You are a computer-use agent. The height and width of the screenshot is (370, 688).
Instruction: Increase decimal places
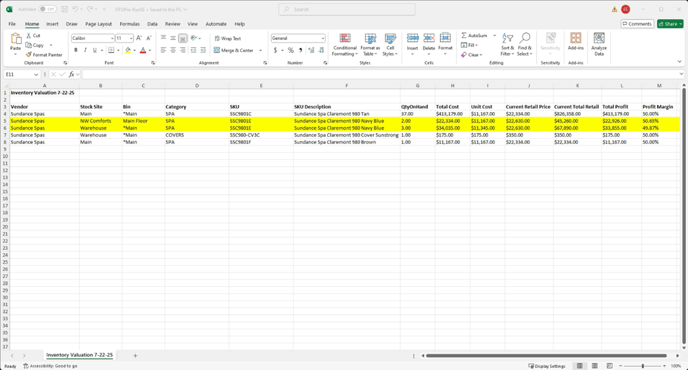[312, 50]
